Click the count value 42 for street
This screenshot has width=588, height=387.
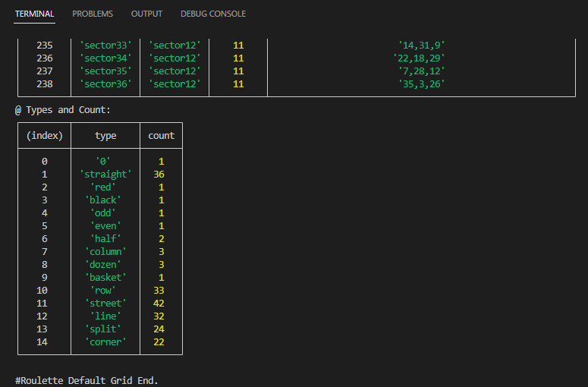(159, 303)
